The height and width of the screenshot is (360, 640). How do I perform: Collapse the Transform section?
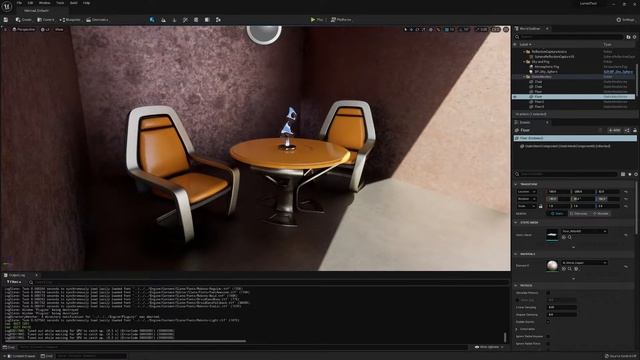point(516,184)
